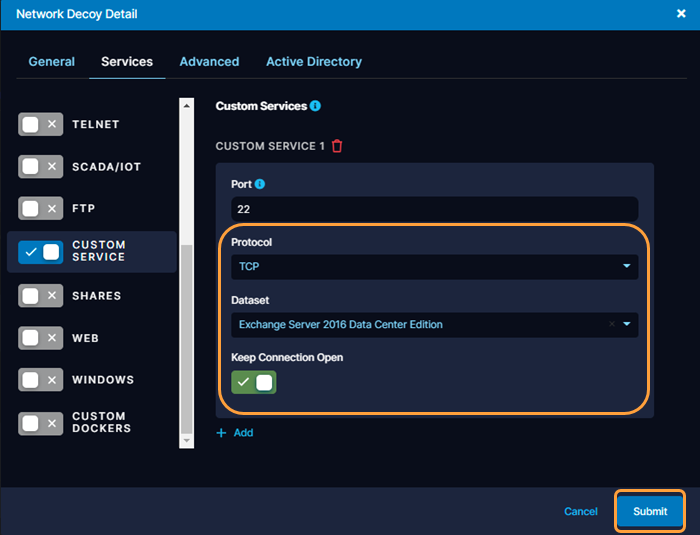Clear the Dataset selection with the x icon

coord(611,324)
